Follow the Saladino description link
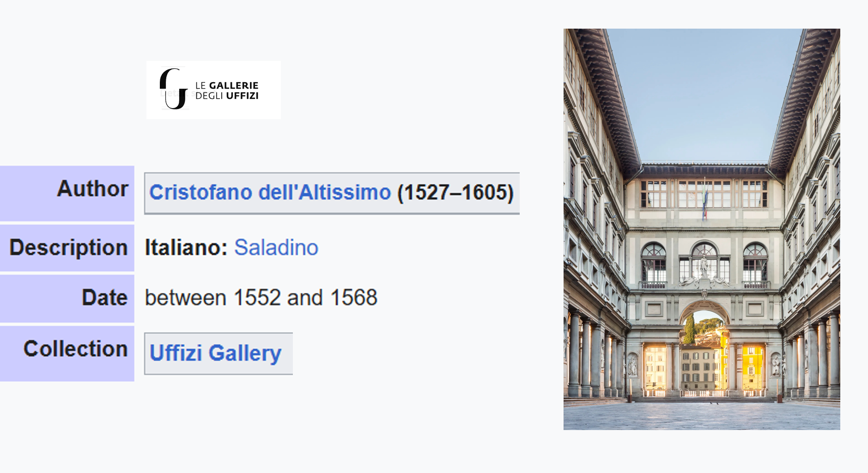This screenshot has height=473, width=868. click(276, 248)
